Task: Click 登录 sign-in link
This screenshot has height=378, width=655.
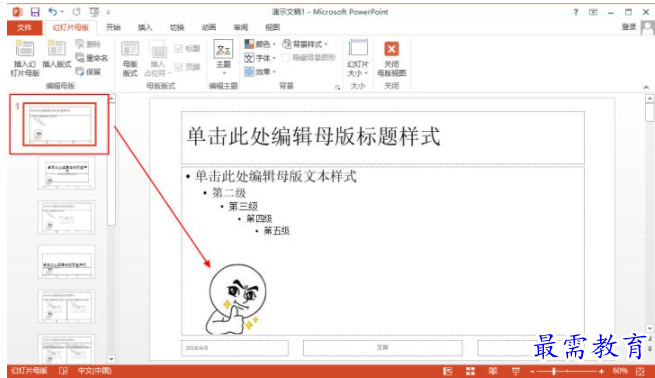Action: 629,27
